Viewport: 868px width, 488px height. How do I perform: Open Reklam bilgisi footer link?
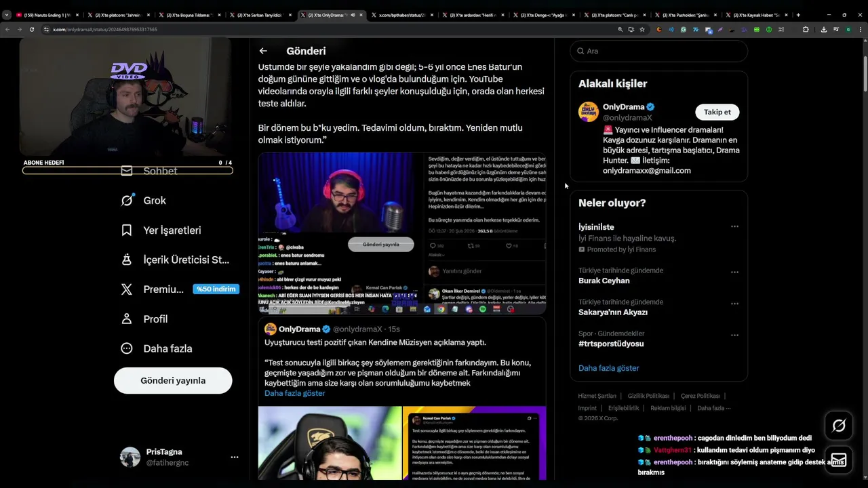point(668,408)
